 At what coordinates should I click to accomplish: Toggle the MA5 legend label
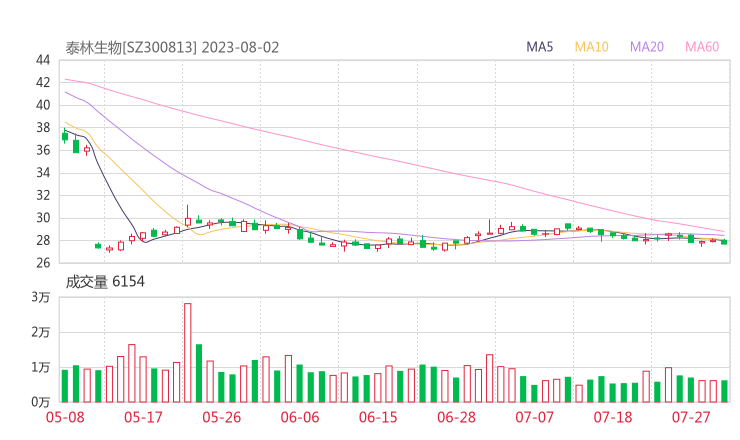tap(540, 47)
